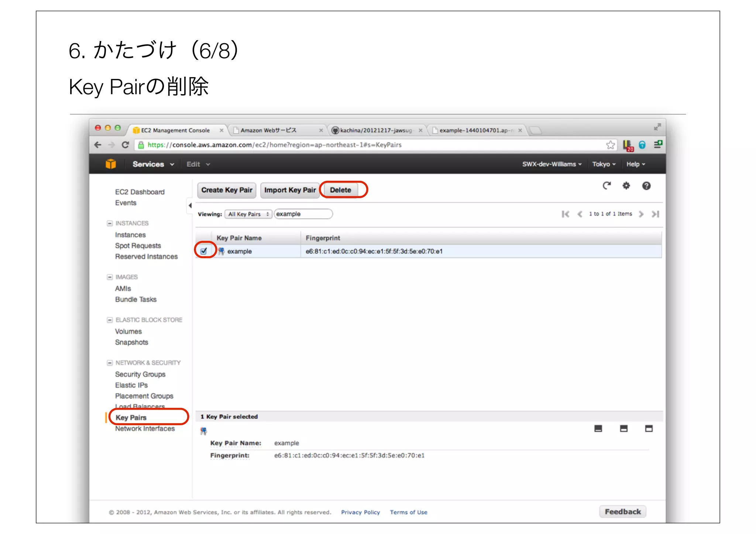Screen dimensions: 756x534
Task: Refresh the key pair list
Action: pyautogui.click(x=606, y=186)
